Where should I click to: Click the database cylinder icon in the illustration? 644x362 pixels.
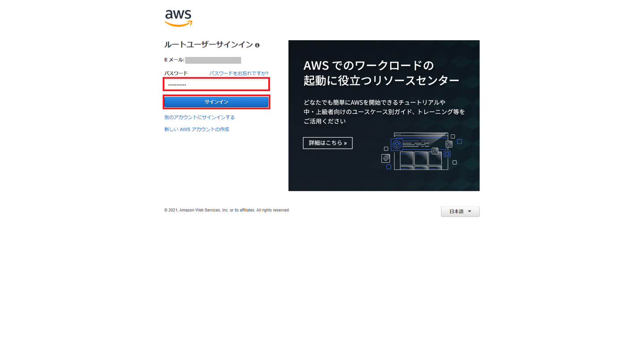(x=435, y=151)
